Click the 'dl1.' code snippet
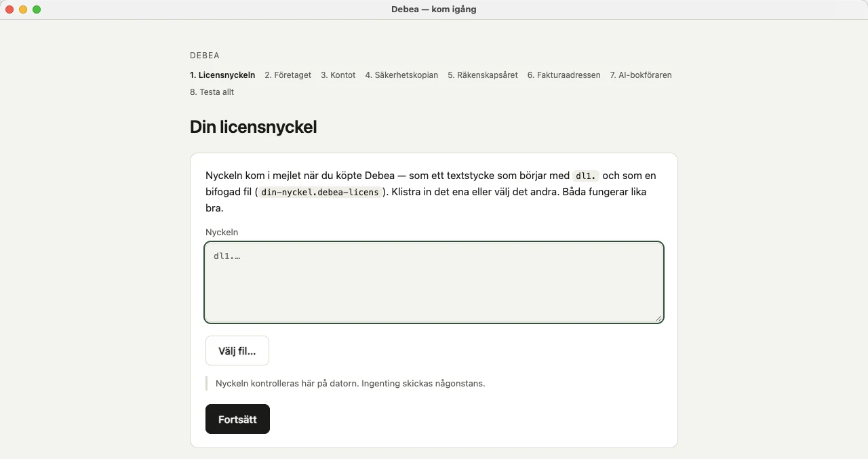Screen dimensions: 868x459 point(586,176)
